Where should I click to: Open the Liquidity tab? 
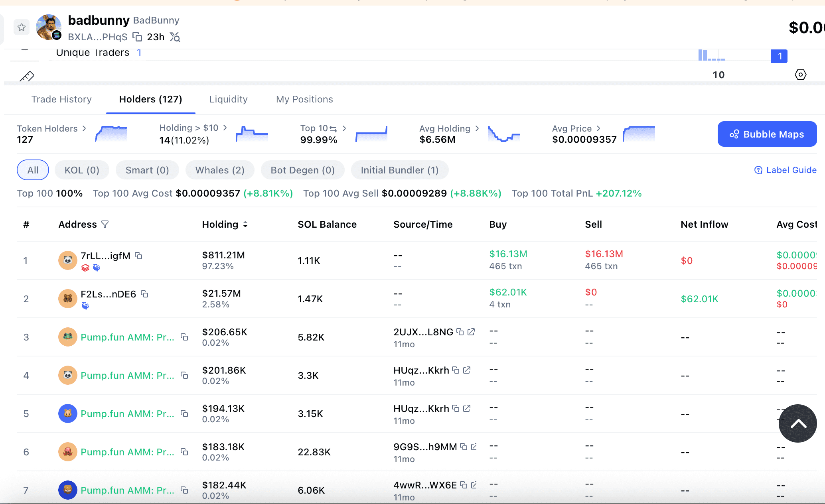228,99
